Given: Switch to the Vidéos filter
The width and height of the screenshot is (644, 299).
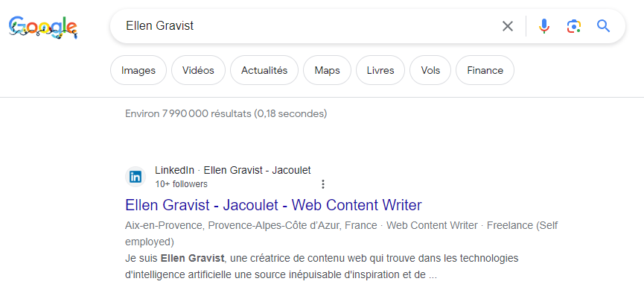Looking at the screenshot, I should click(x=198, y=70).
